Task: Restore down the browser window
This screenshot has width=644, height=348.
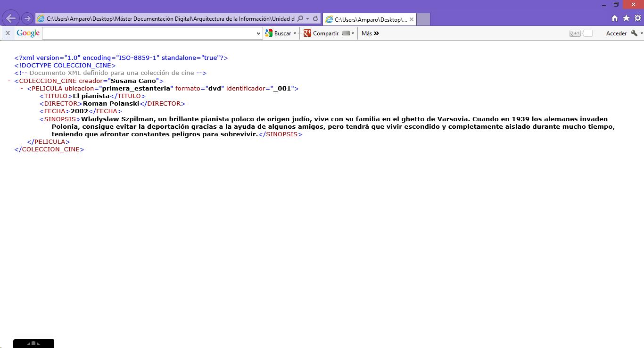Action: point(616,5)
